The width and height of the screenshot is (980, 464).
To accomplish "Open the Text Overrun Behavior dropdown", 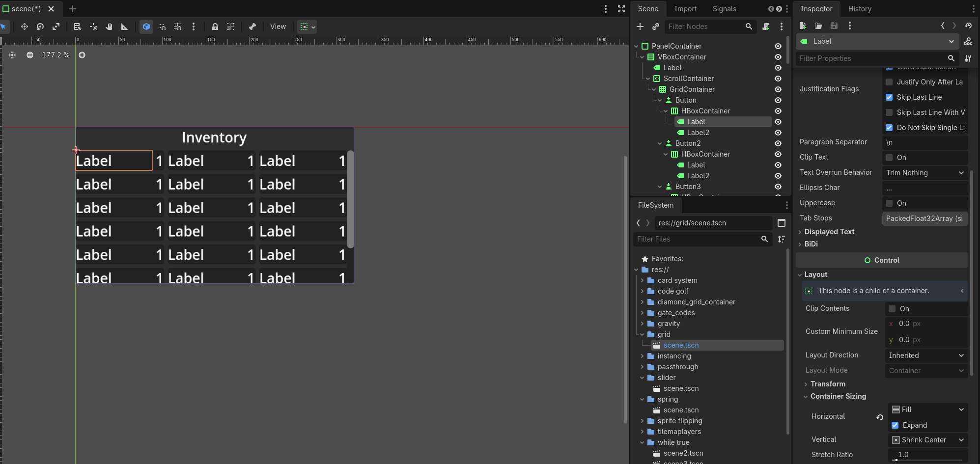I will [x=924, y=173].
